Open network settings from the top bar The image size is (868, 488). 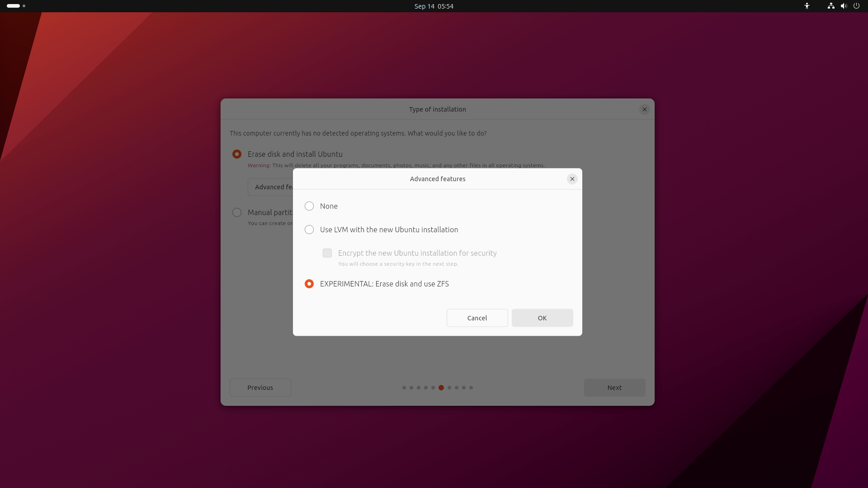[830, 6]
